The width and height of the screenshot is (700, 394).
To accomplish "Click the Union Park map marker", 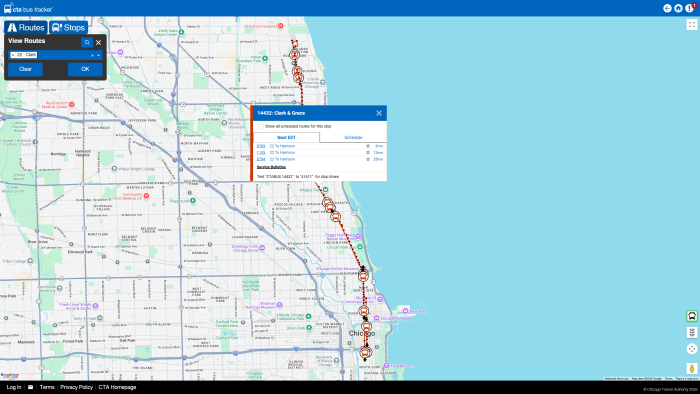I will tap(308, 328).
